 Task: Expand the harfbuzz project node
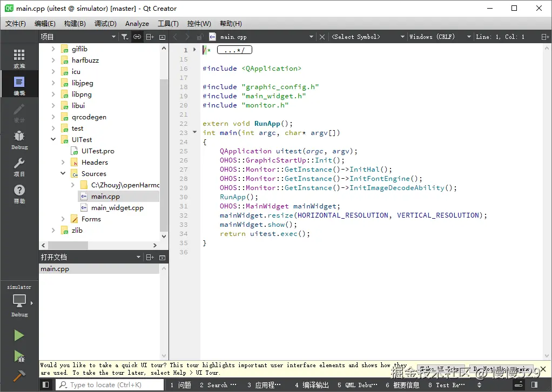(x=53, y=60)
